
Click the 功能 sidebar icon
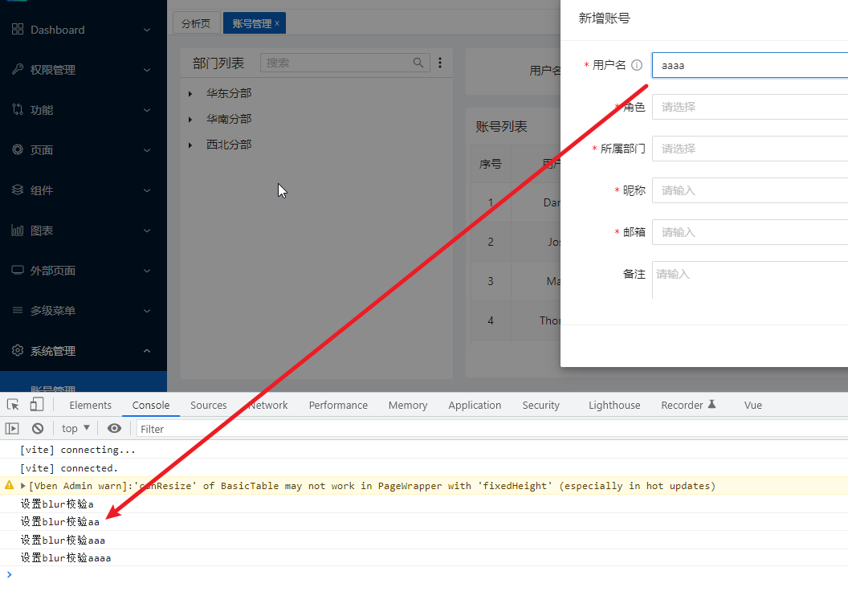(x=18, y=109)
